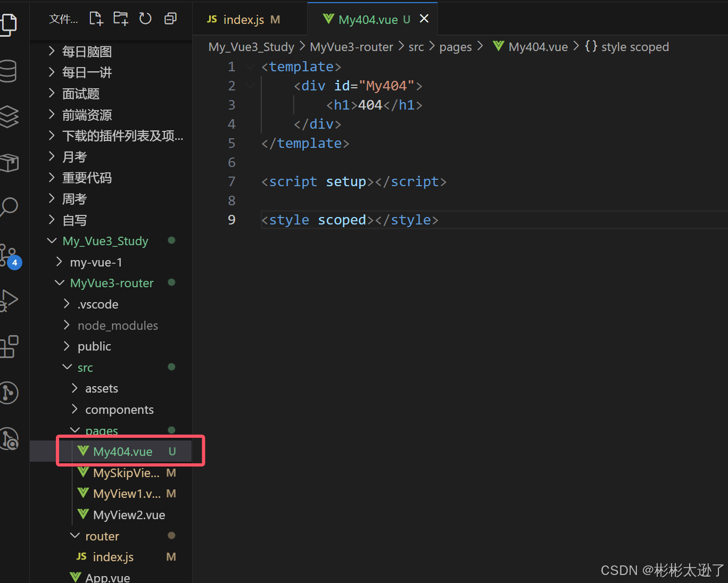
Task: Place cursor in style scoped line
Action: pyautogui.click(x=350, y=220)
